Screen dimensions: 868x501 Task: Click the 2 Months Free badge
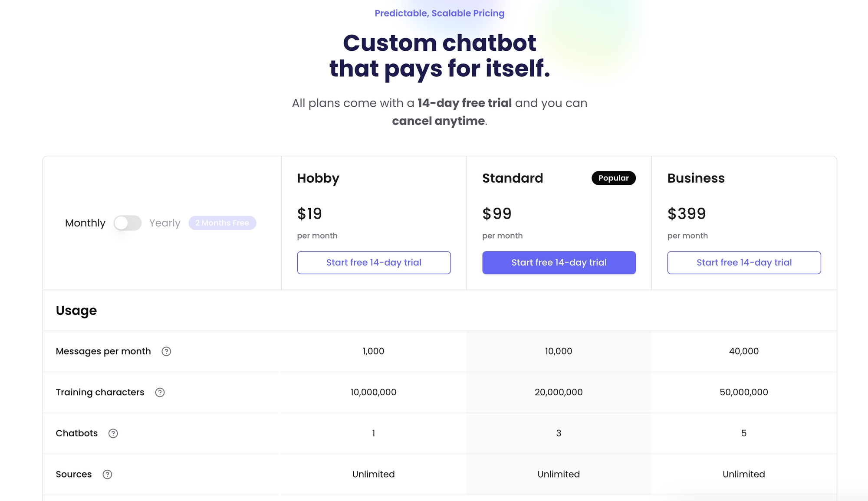[x=222, y=223]
